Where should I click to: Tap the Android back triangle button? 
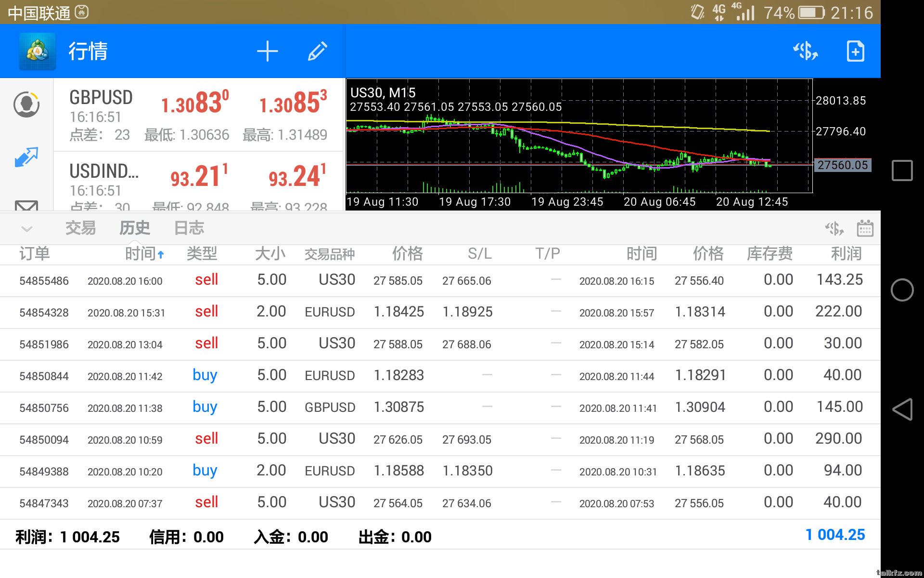902,409
